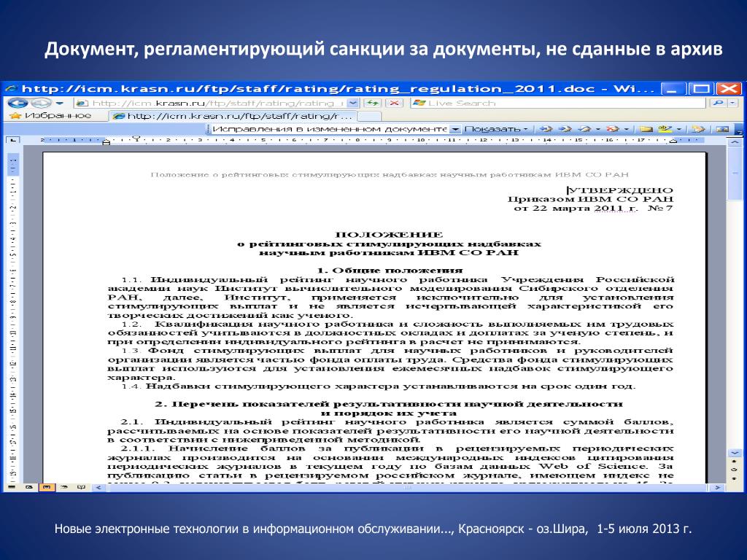This screenshot has height=560, width=747.
Task: Jump to previous tracked change
Action: (546, 128)
